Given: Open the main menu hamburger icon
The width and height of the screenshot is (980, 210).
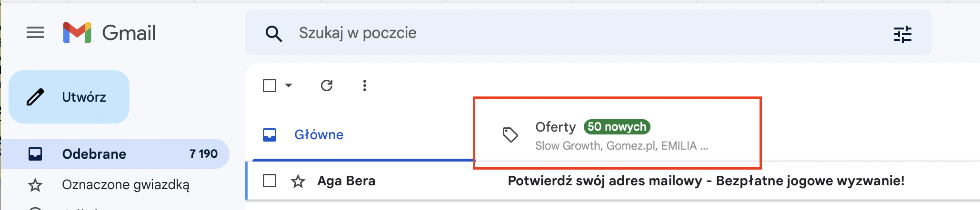Looking at the screenshot, I should 35,33.
